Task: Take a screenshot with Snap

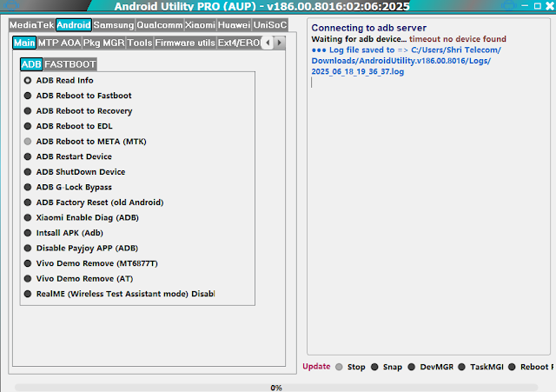Action: click(387, 367)
